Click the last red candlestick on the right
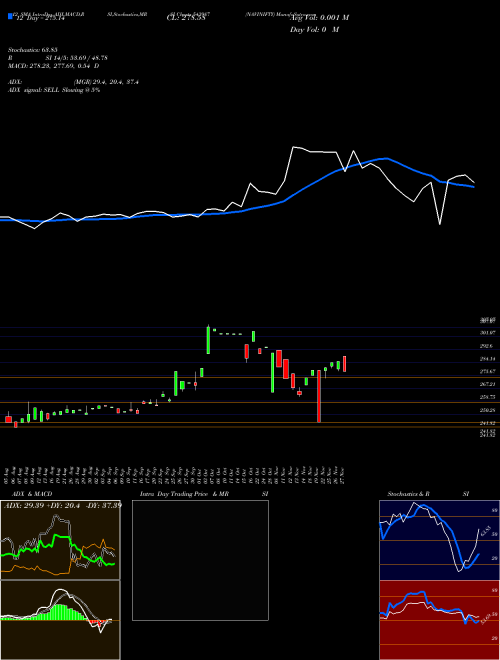Viewport: 500px width, 660px height. 345,364
